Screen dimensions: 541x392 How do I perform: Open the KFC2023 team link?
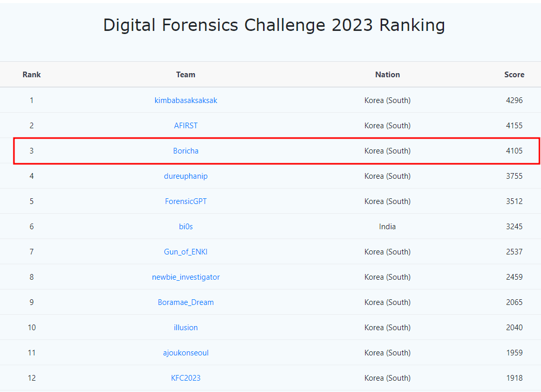186,378
